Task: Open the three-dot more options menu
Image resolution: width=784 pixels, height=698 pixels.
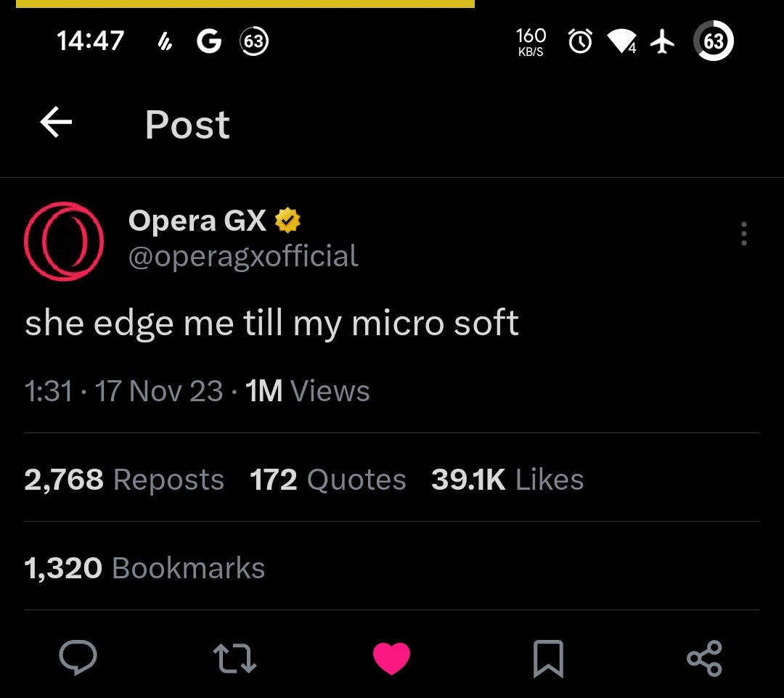Action: 743,234
